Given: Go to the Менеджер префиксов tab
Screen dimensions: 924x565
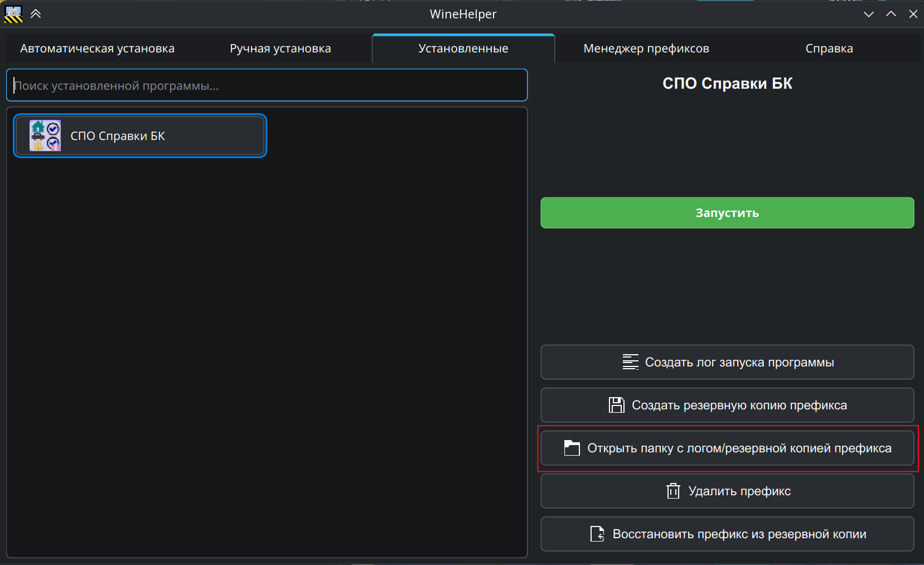Looking at the screenshot, I should 646,49.
